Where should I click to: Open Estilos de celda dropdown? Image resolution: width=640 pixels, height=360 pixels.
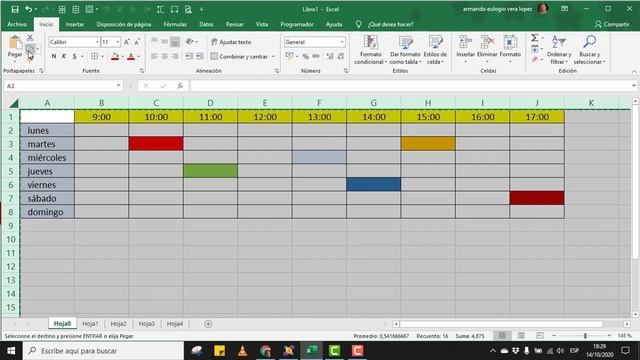pos(435,50)
